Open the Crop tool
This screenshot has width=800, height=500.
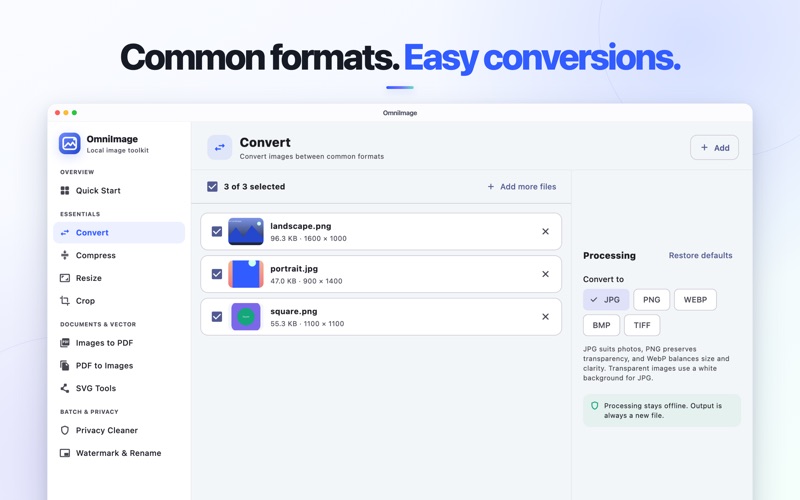(x=119, y=301)
